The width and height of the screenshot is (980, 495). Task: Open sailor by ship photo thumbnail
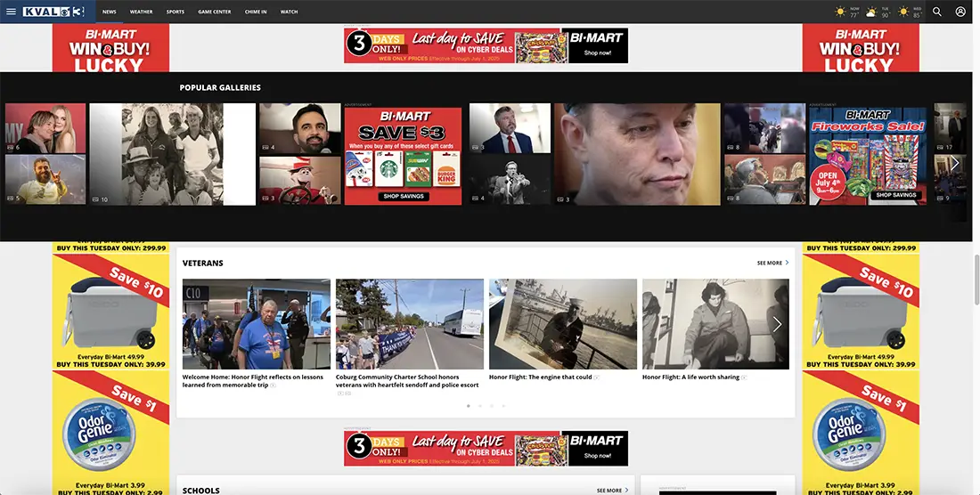pyautogui.click(x=563, y=324)
